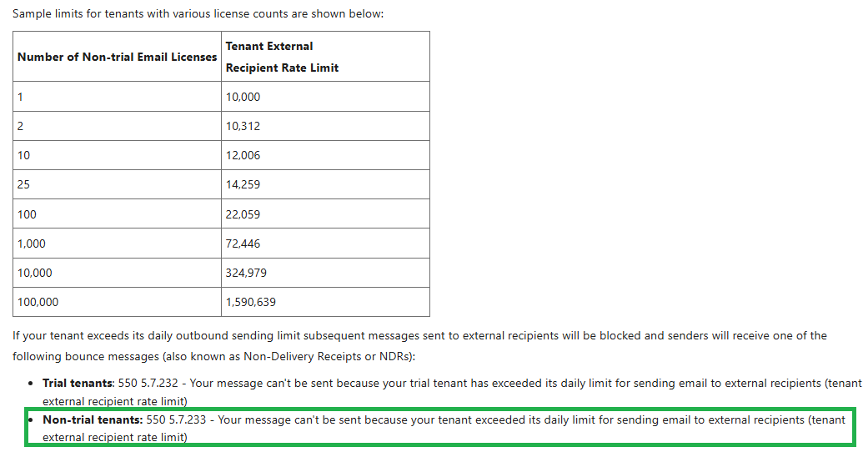Select the 1,000 licenses row cell
868x452 pixels.
click(117, 244)
